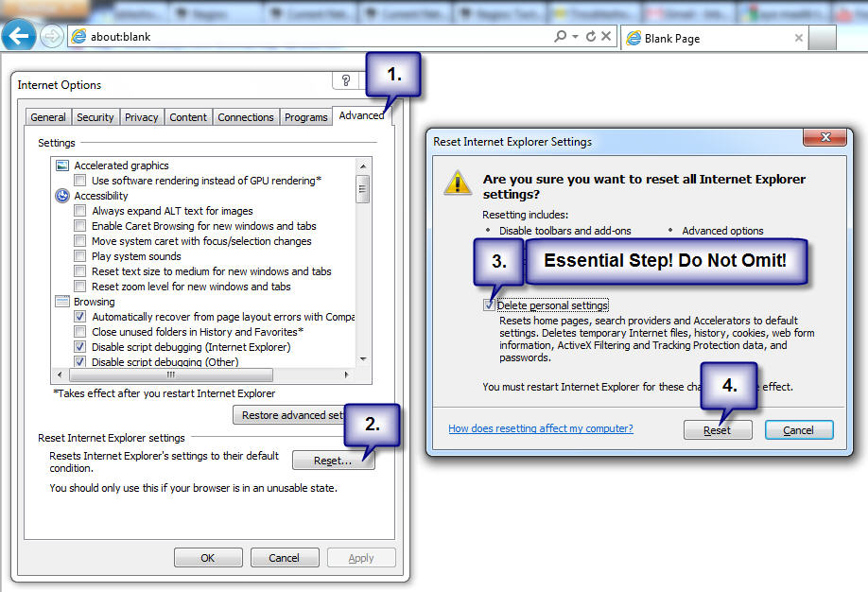Check Reset zoom level for new windows

tap(80, 287)
